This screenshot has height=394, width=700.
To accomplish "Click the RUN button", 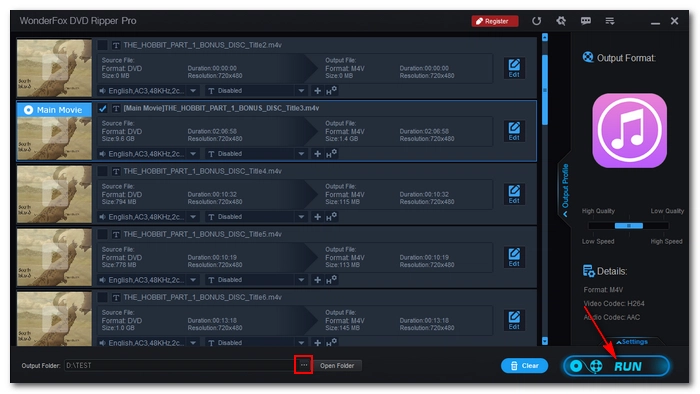I will [x=616, y=366].
